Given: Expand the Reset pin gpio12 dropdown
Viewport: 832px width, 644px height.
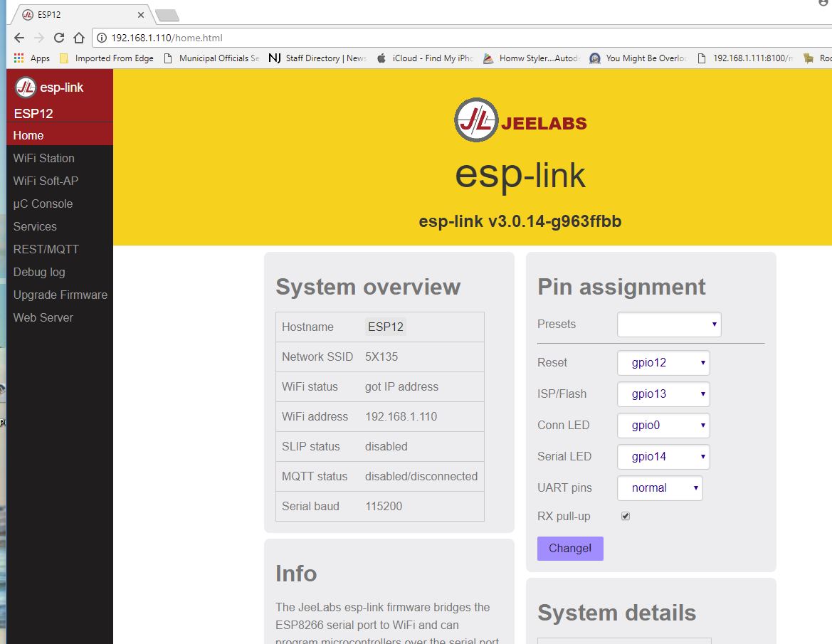Looking at the screenshot, I should coord(663,363).
